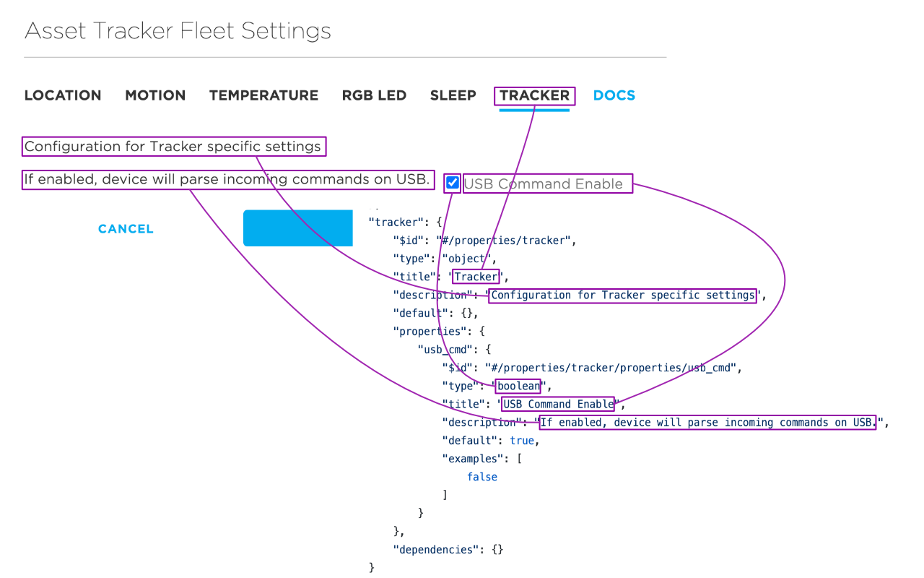Viewport: 924px width, 578px height.
Task: Switch to the MOTION tab
Action: tap(155, 95)
